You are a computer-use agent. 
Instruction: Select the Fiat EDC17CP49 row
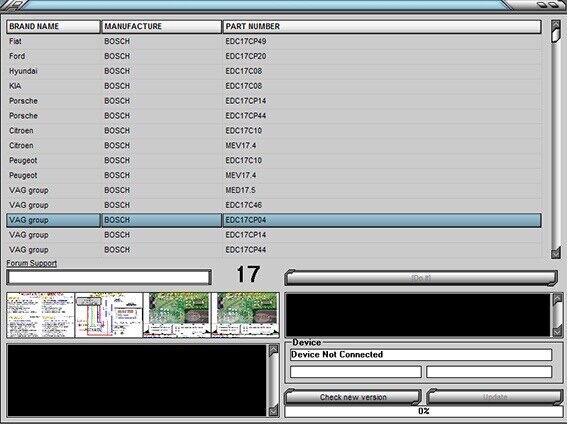click(x=274, y=41)
